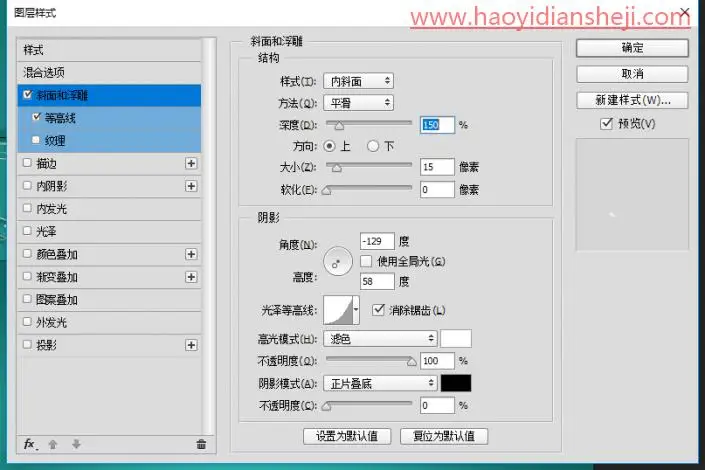Click 复位为默认值 button
Viewport: 705px width, 470px height.
coord(444,436)
